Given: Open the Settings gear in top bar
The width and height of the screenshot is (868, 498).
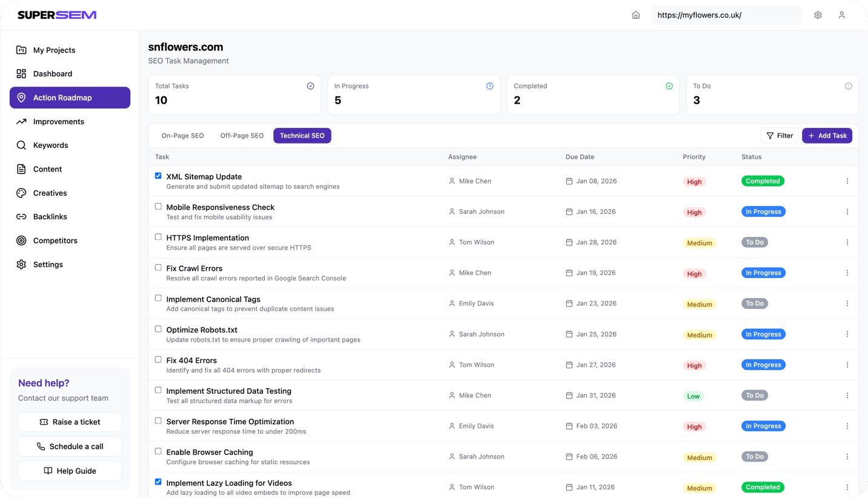Looking at the screenshot, I should tap(817, 15).
